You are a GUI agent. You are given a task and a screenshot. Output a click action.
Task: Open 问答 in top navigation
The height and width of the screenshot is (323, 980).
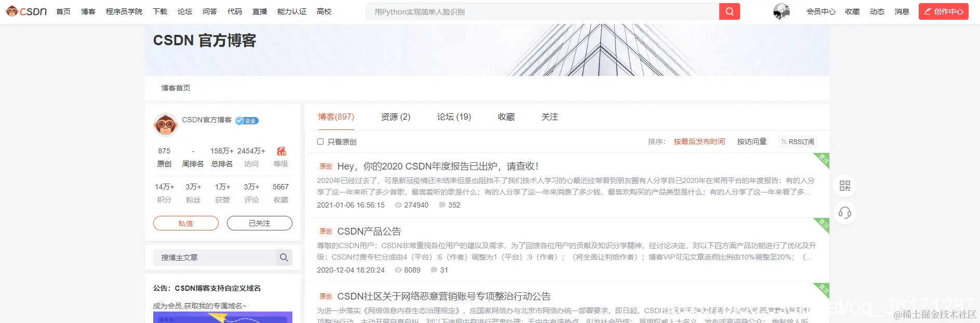(x=210, y=11)
